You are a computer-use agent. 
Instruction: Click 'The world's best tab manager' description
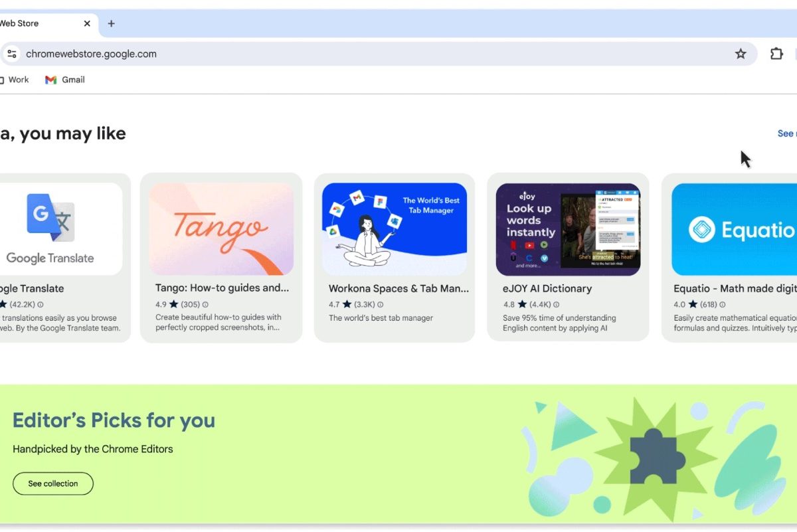click(x=381, y=317)
